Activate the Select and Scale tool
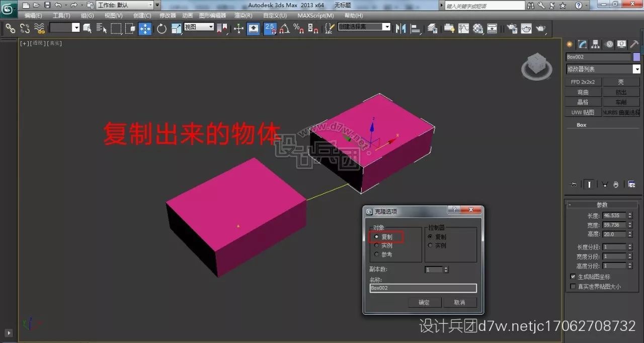 [176, 28]
